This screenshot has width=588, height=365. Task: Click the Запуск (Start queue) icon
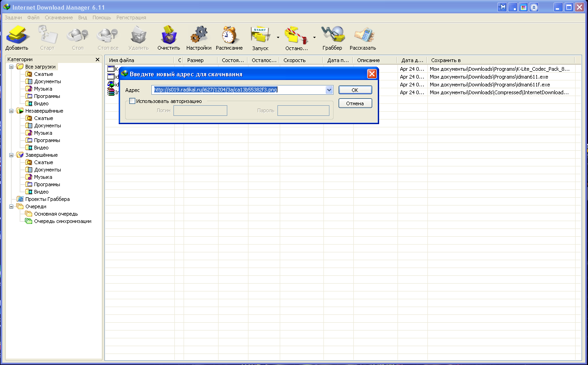260,35
